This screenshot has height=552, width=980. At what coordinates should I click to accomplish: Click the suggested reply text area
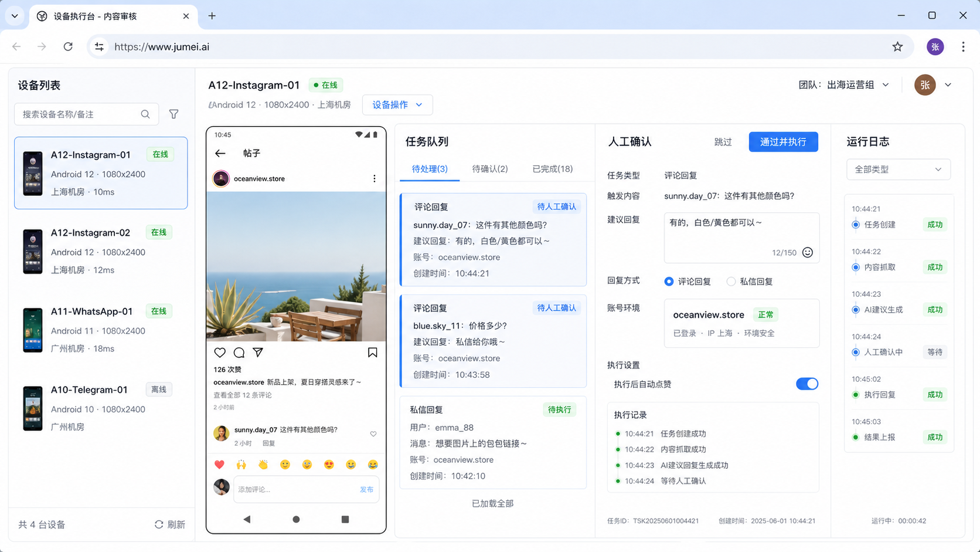point(741,238)
